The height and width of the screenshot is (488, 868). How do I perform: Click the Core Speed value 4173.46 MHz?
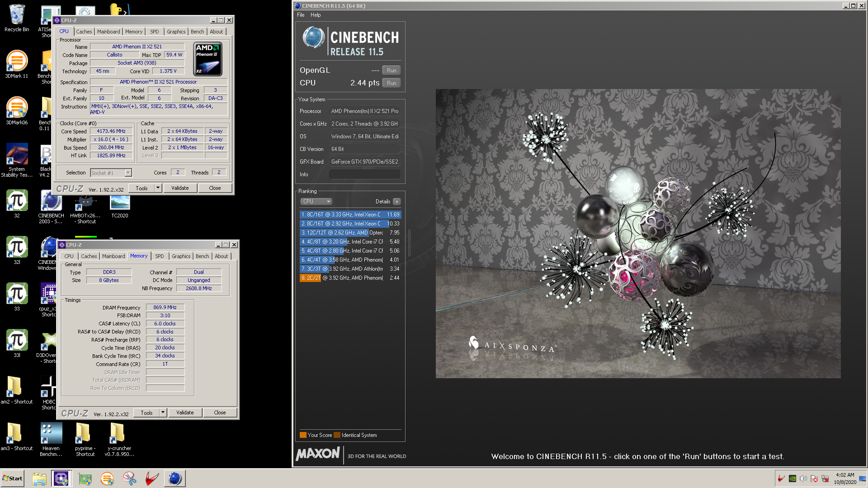pos(111,131)
